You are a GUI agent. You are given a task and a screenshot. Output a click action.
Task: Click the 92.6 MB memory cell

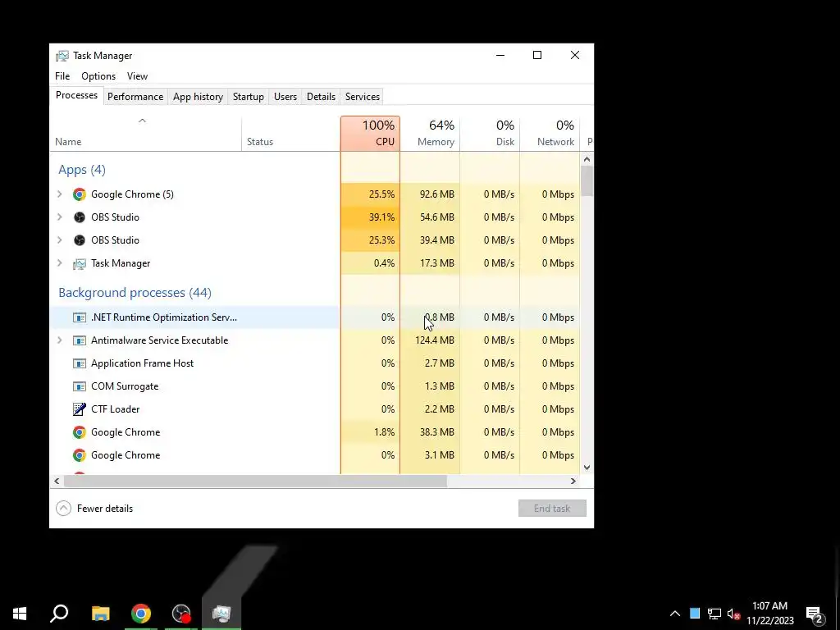pyautogui.click(x=430, y=194)
